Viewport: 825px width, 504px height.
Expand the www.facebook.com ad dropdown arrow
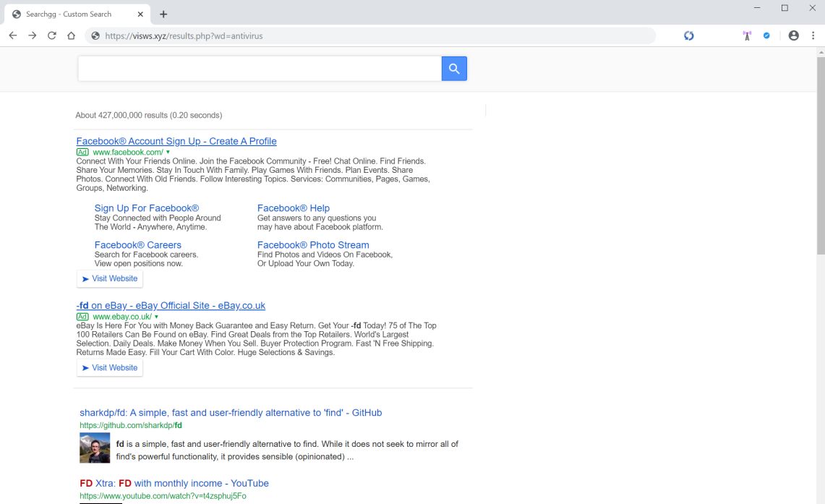point(168,153)
